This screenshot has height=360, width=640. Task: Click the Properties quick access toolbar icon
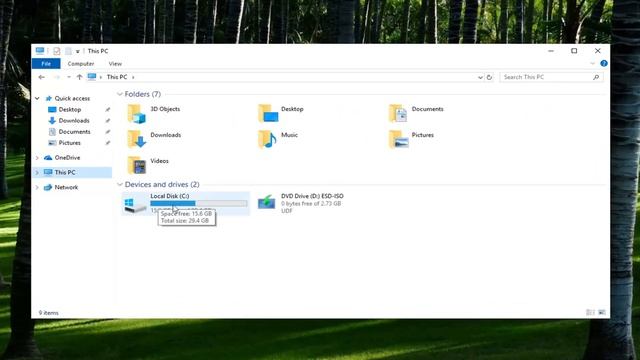click(x=56, y=51)
